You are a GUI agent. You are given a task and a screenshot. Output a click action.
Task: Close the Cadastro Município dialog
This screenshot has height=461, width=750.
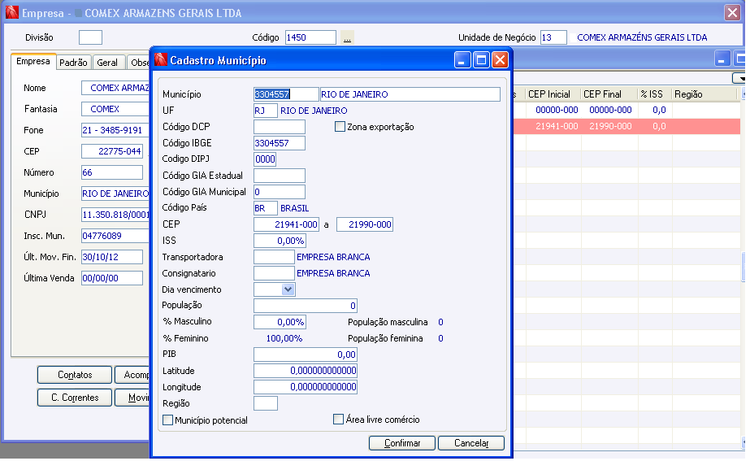tap(500, 60)
